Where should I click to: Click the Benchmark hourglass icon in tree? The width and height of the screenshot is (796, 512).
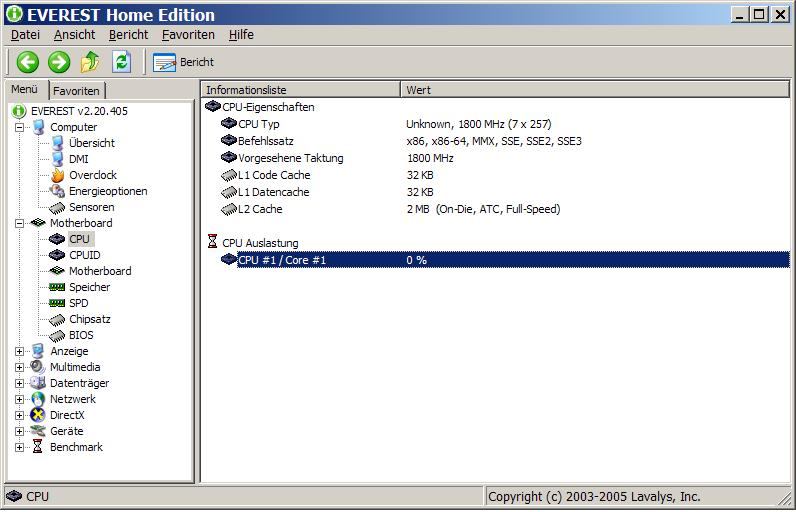38,447
